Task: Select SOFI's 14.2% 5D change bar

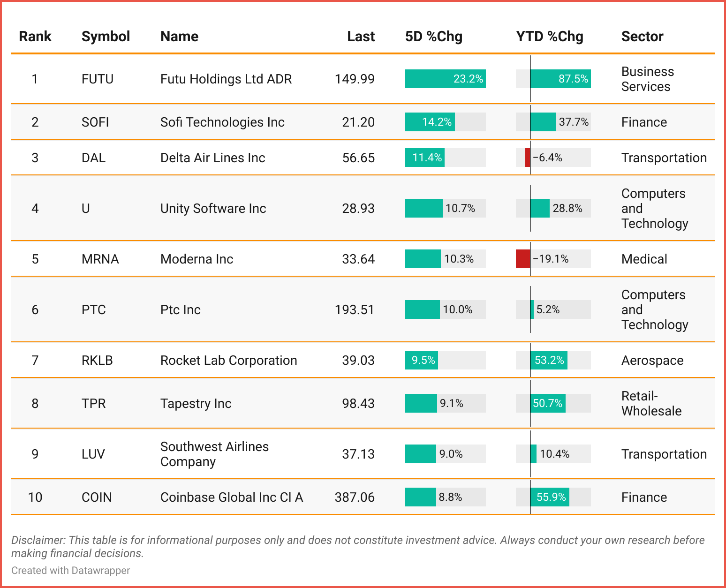Action: pyautogui.click(x=430, y=122)
